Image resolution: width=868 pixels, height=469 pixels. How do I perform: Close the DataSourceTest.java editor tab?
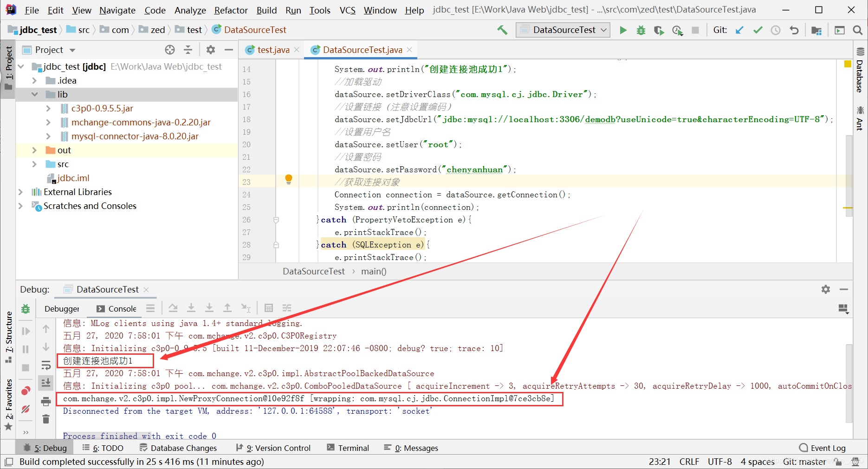pyautogui.click(x=409, y=50)
